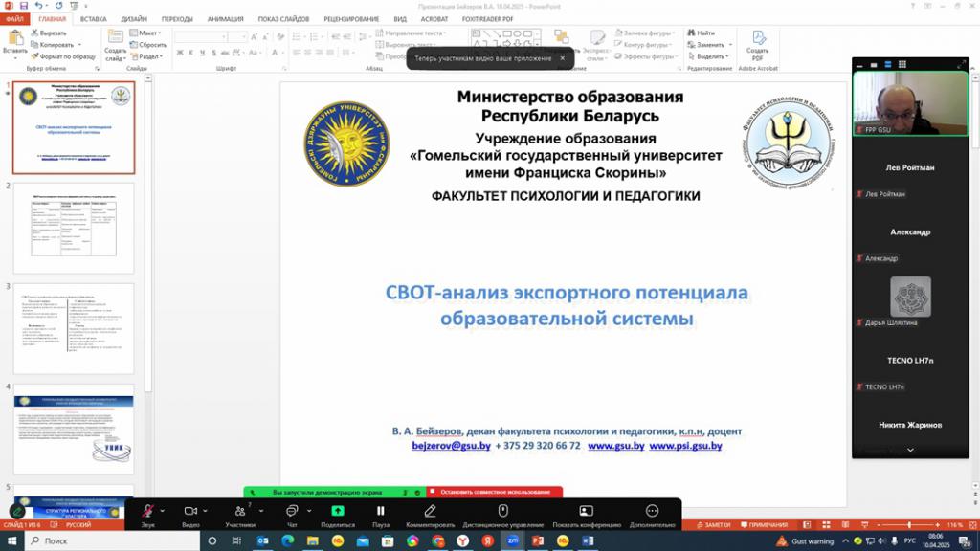Cut selection with Вырезать
Screen dimensions: 980x551
pyautogui.click(x=49, y=33)
